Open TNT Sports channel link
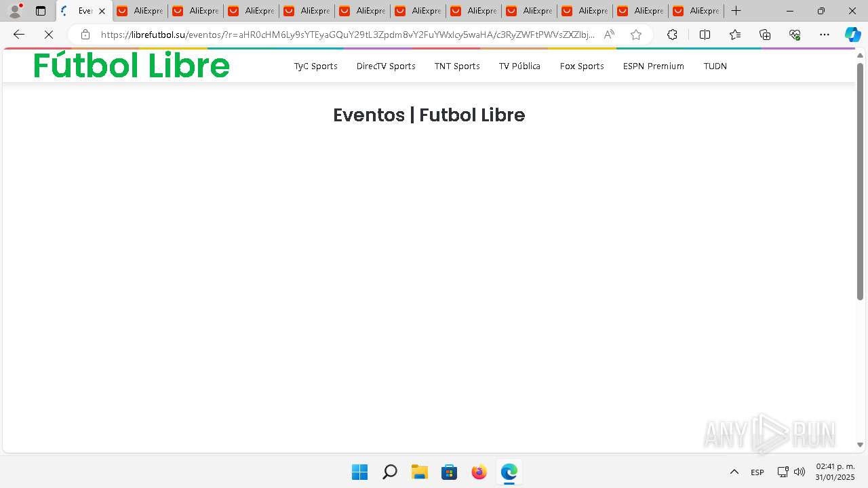 pos(457,66)
